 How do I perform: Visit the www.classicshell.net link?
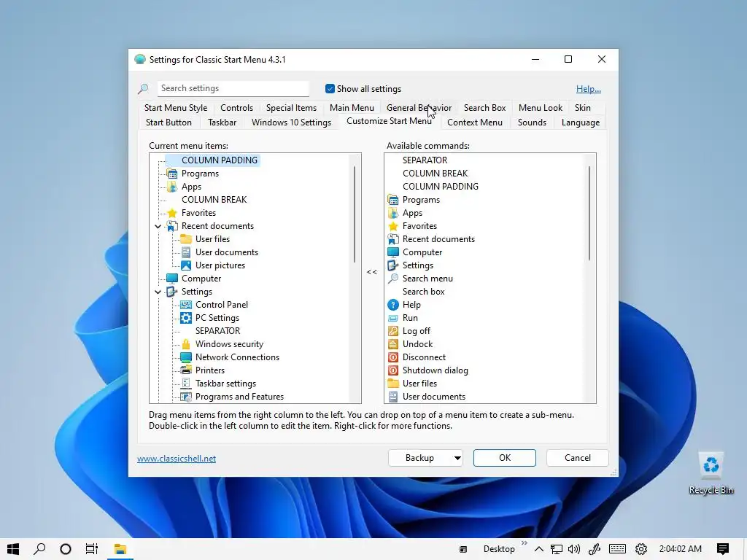pyautogui.click(x=177, y=459)
